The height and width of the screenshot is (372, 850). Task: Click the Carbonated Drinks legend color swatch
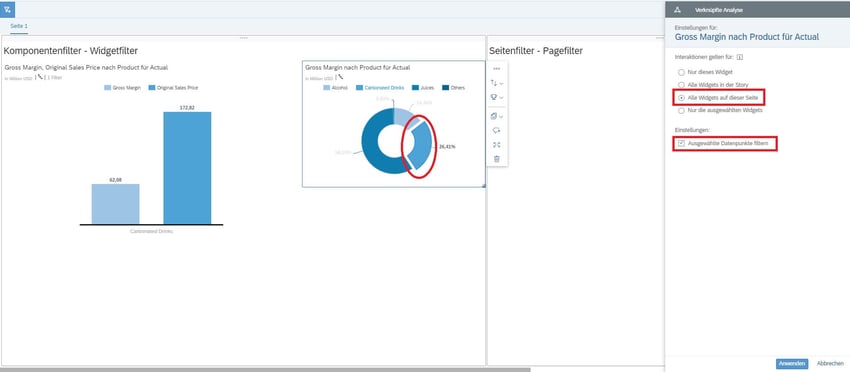(x=359, y=88)
